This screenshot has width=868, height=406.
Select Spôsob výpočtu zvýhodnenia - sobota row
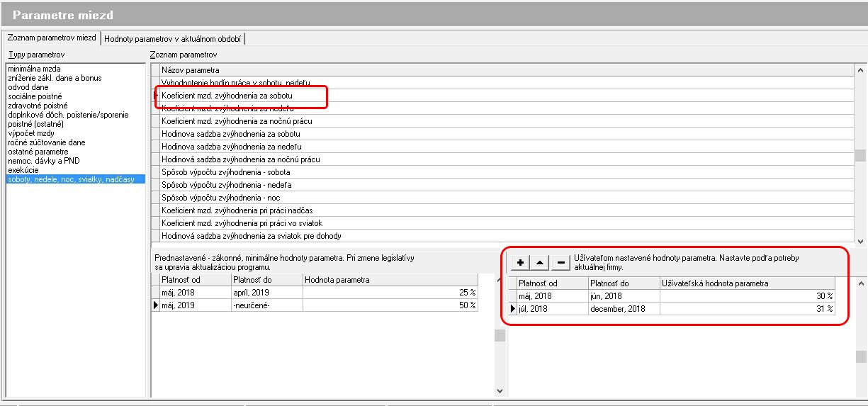pos(507,172)
